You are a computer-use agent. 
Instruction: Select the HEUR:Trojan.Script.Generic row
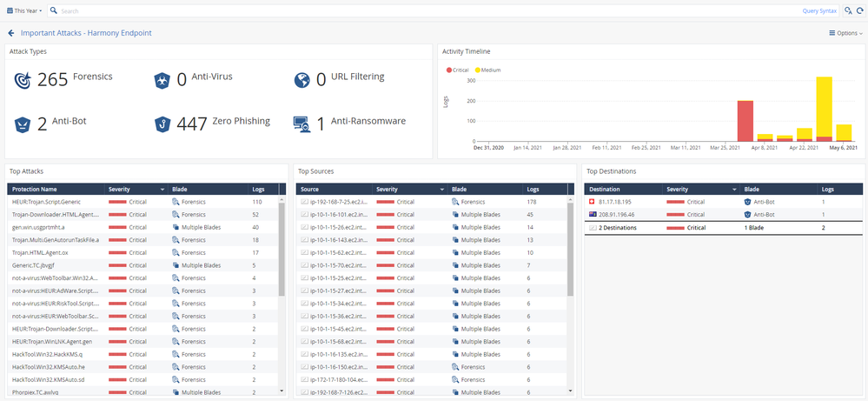pyautogui.click(x=143, y=202)
